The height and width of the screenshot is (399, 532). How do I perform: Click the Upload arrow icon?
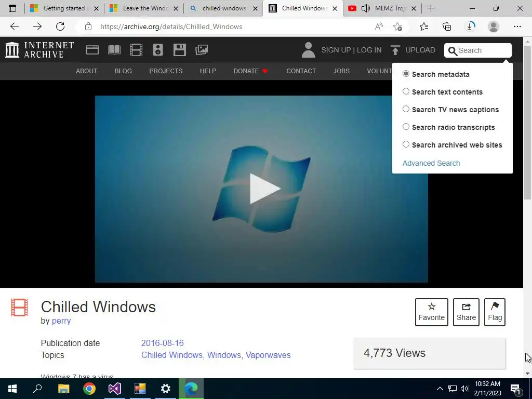coord(395,50)
